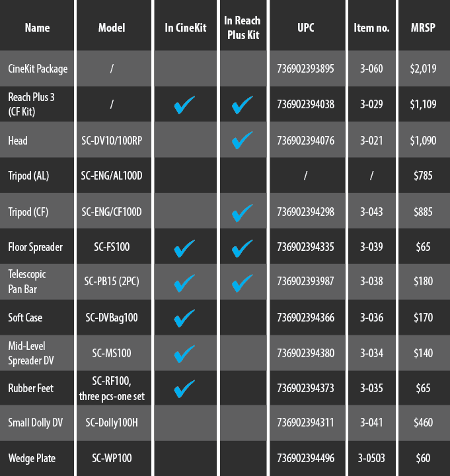Click the Reach Plus Kit checkmark for Tripod (CF)
450x476 pixels.
(242, 213)
